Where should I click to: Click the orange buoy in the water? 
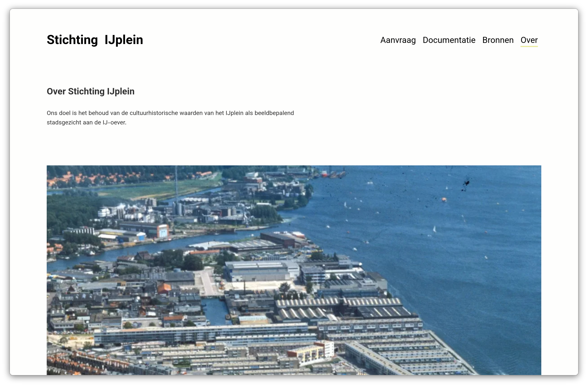[x=444, y=199]
